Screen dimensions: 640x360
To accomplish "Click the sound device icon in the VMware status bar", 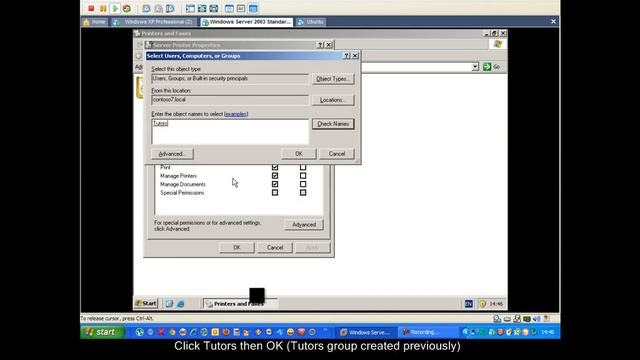I will 536,319.
